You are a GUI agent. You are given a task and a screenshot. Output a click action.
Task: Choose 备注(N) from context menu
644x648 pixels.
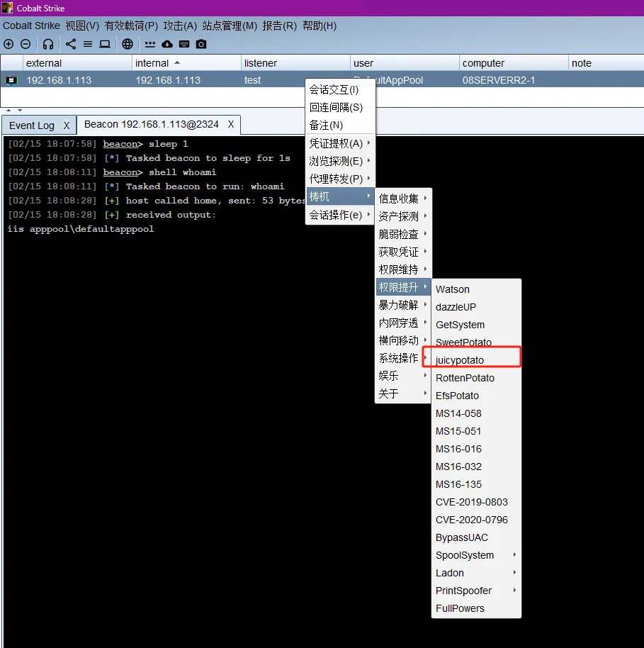(x=340, y=125)
